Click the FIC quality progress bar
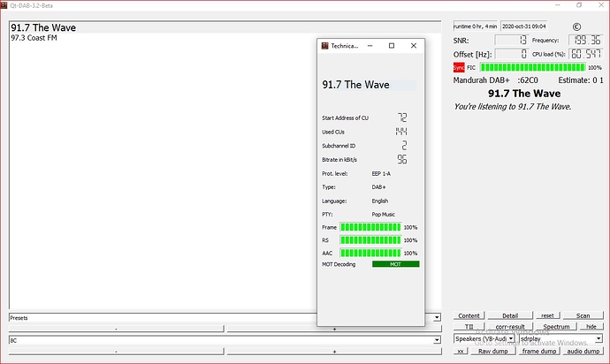610x364 pixels. 532,67
